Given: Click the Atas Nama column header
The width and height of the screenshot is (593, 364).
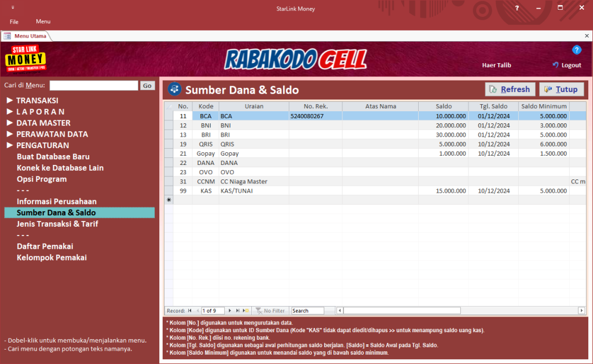Looking at the screenshot, I should (x=380, y=106).
